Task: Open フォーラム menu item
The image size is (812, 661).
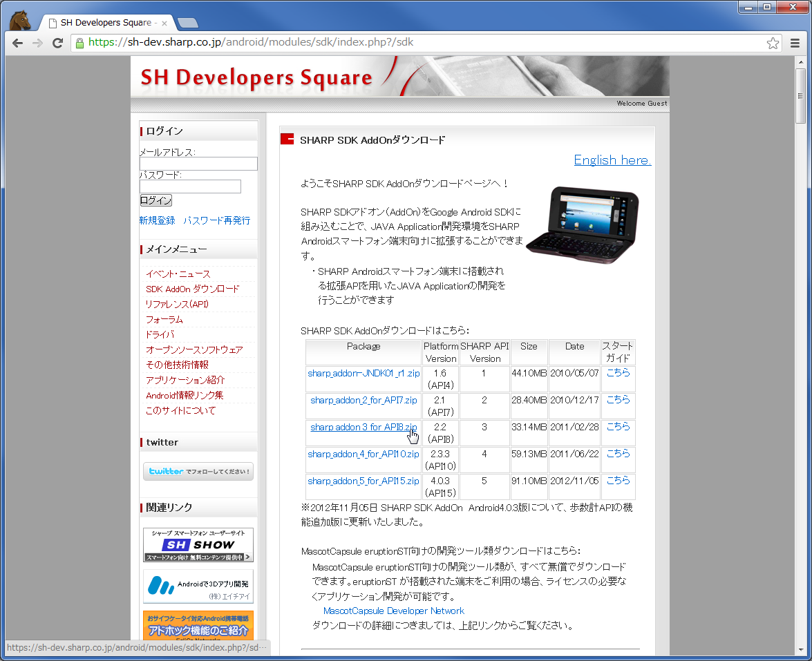Action: (164, 319)
